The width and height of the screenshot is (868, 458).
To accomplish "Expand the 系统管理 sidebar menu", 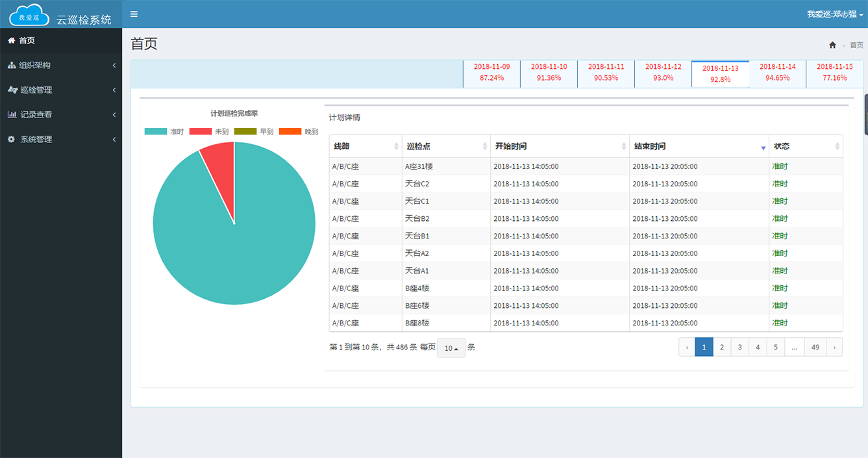I will point(61,138).
